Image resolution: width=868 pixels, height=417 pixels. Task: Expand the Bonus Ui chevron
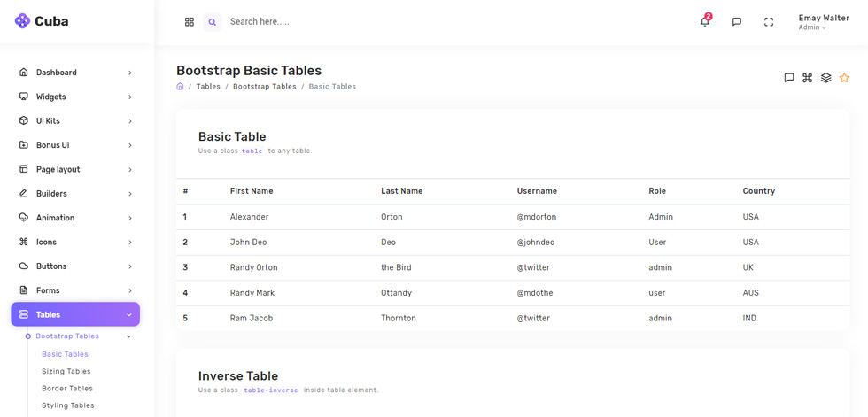[x=130, y=145]
